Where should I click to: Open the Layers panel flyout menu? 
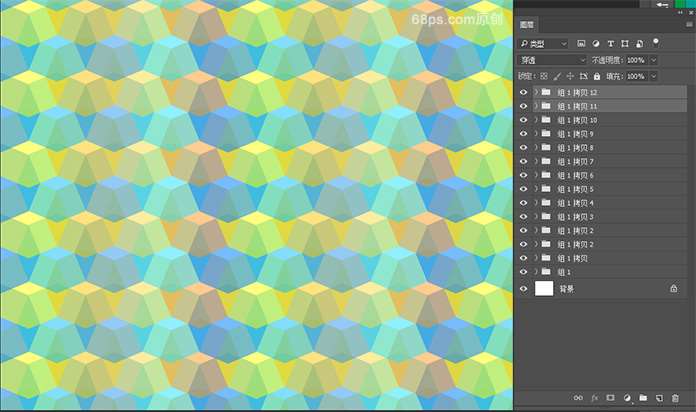689,24
